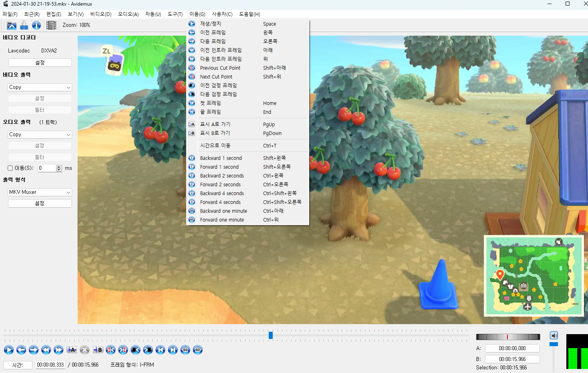Select Backward 1 second menu entry
The width and height of the screenshot is (588, 373).
click(x=248, y=158)
